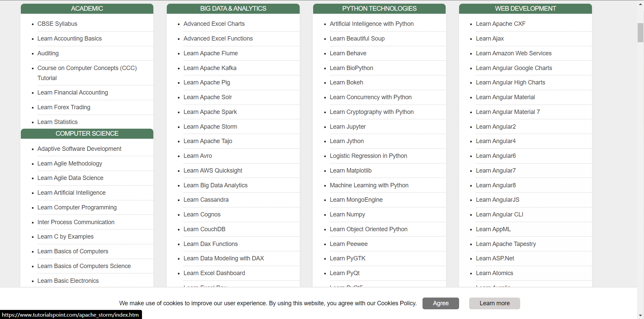Open Learn Jython link

(347, 141)
